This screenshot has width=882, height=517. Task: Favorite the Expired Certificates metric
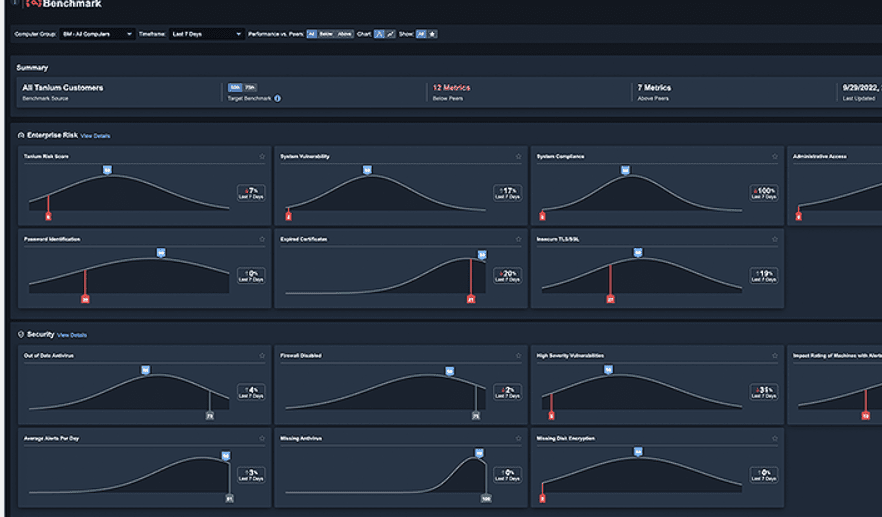tap(519, 240)
